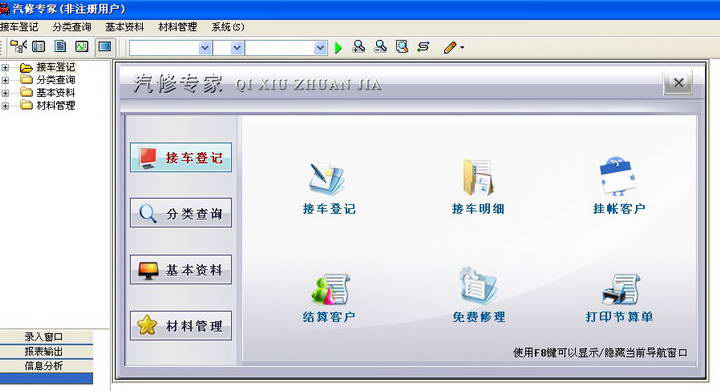Open the dropdown arrow beside the pencil
Screen dimensions: 720x391
click(x=462, y=47)
